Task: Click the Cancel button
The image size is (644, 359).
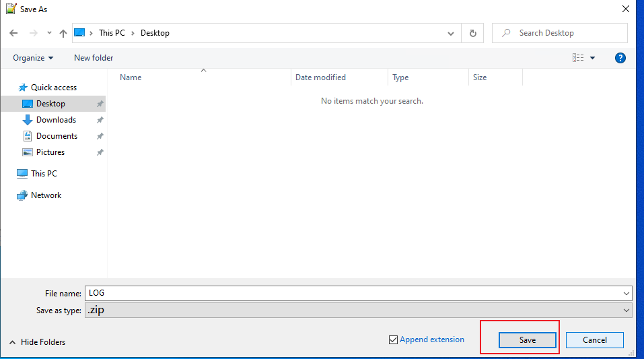Action: click(x=594, y=340)
